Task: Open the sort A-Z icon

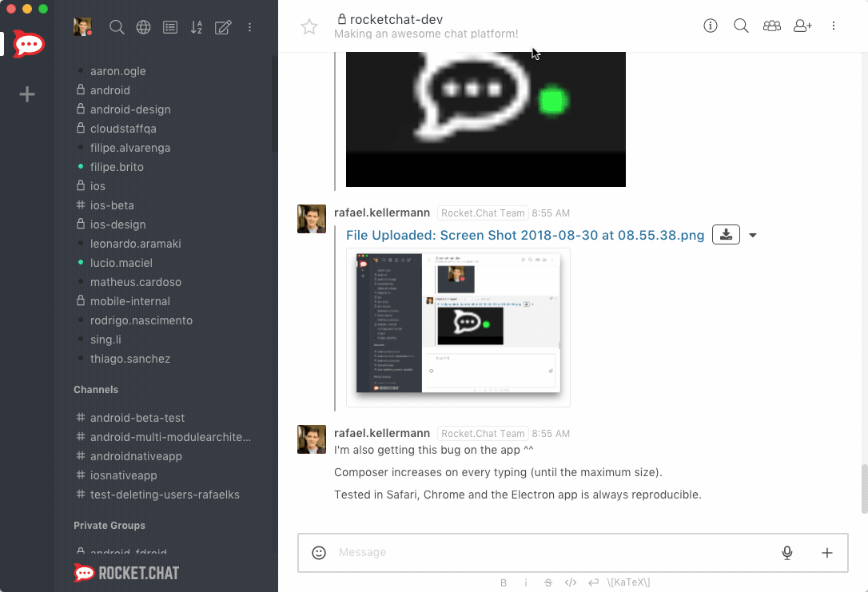Action: (x=197, y=27)
